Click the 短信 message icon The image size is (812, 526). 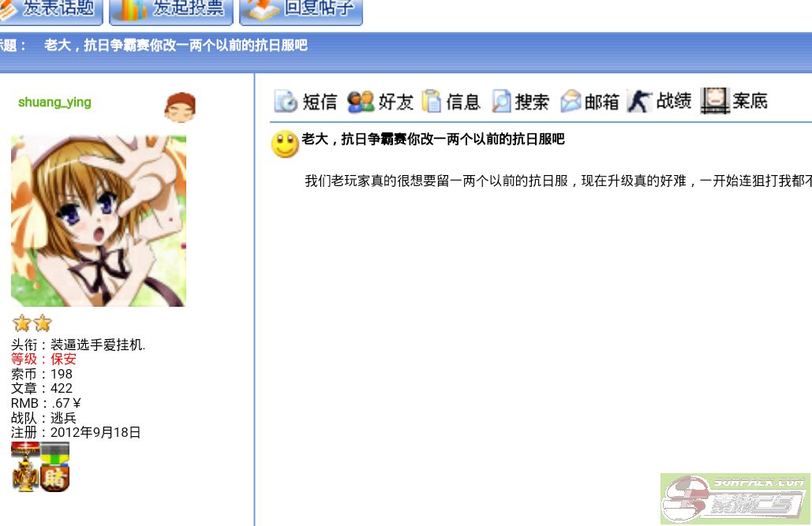(286, 101)
